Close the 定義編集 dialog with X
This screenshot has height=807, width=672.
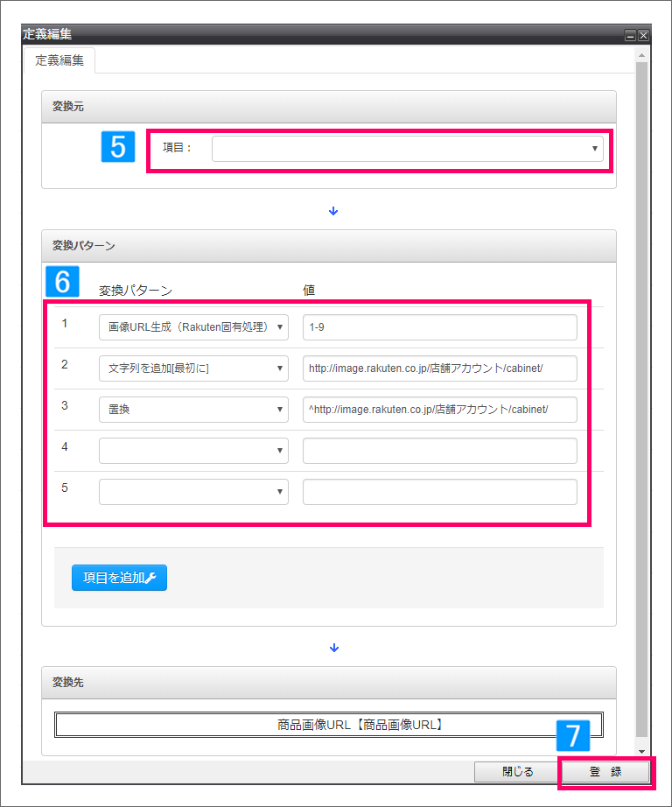click(643, 36)
